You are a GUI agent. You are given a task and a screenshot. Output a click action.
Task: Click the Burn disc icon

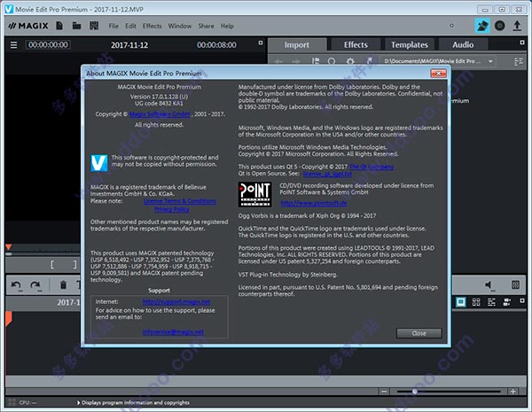pyautogui.click(x=499, y=26)
